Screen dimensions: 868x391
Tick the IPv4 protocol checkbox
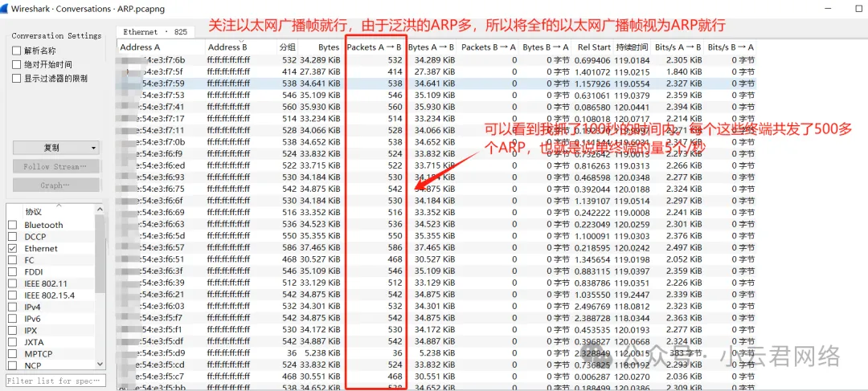click(12, 307)
